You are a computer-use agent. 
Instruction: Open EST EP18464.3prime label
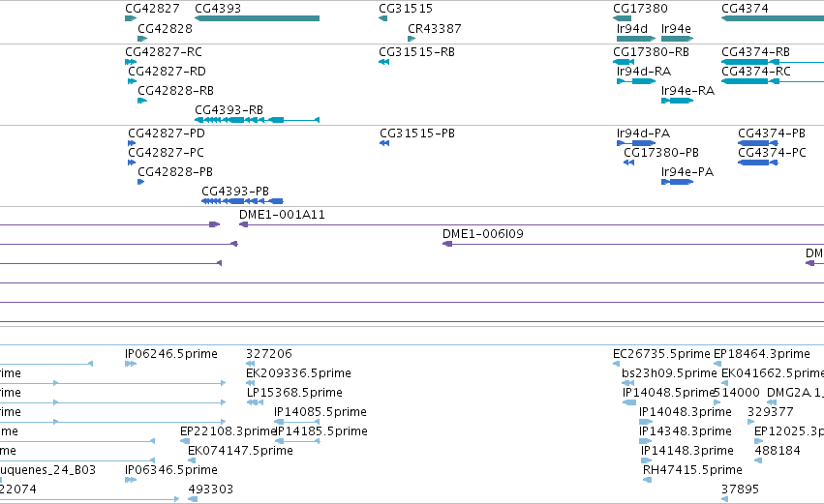pos(762,354)
